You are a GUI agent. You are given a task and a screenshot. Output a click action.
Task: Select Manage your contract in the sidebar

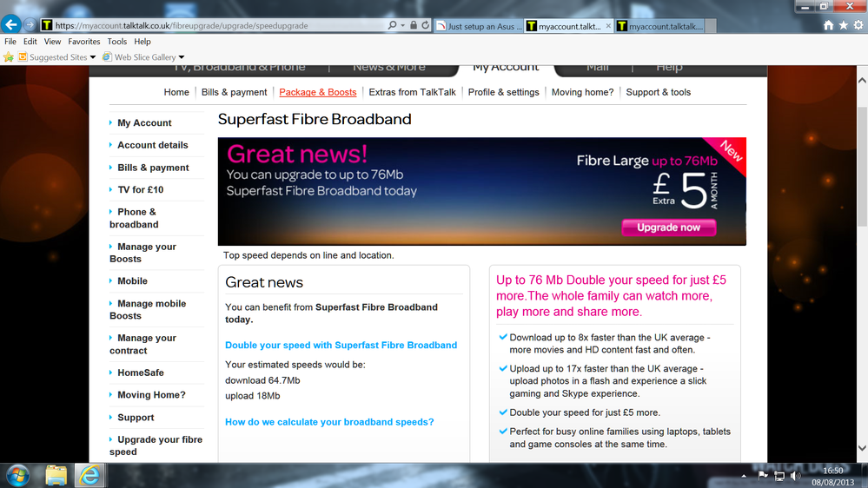point(142,344)
